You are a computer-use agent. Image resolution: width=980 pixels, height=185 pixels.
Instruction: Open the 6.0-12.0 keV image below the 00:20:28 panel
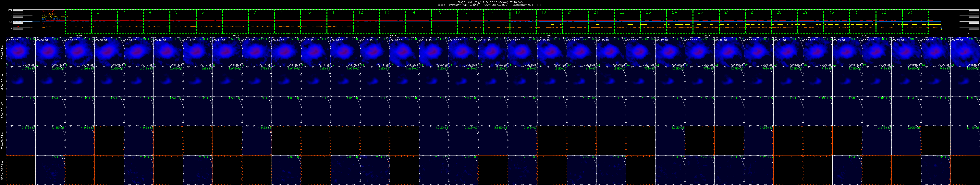pos(463,81)
